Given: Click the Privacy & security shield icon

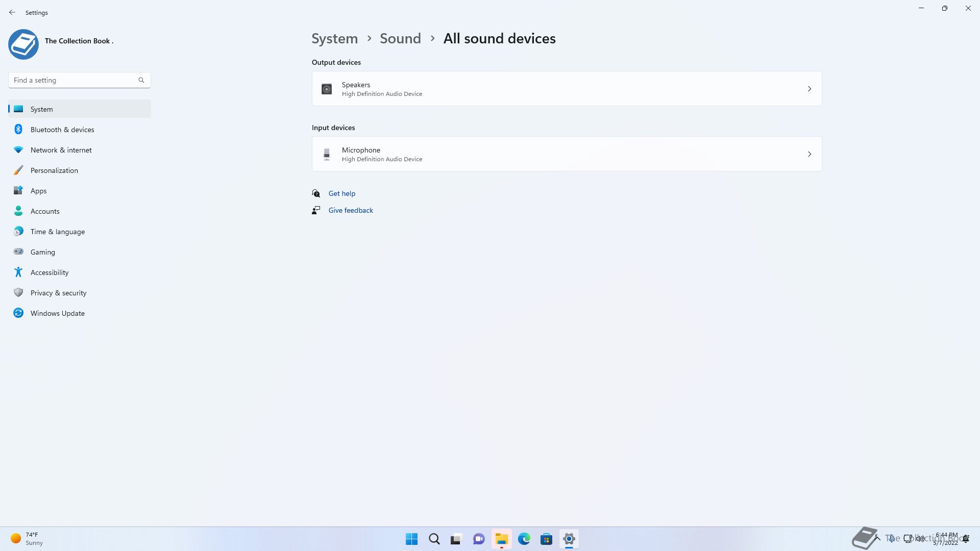Looking at the screenshot, I should [18, 293].
